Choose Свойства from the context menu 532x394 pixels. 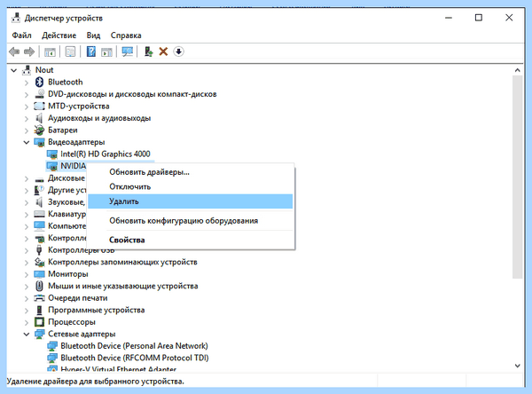(x=191, y=240)
